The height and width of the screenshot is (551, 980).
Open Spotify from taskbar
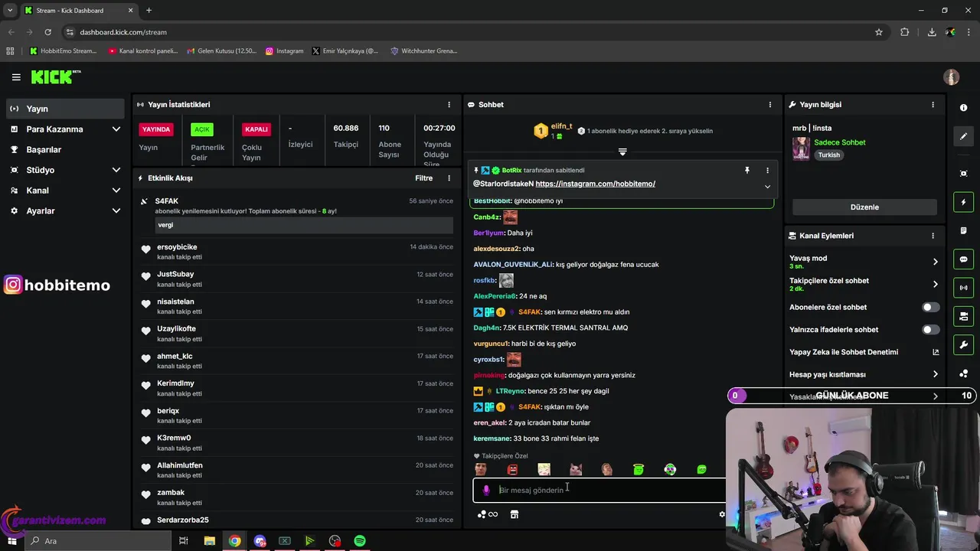click(360, 541)
